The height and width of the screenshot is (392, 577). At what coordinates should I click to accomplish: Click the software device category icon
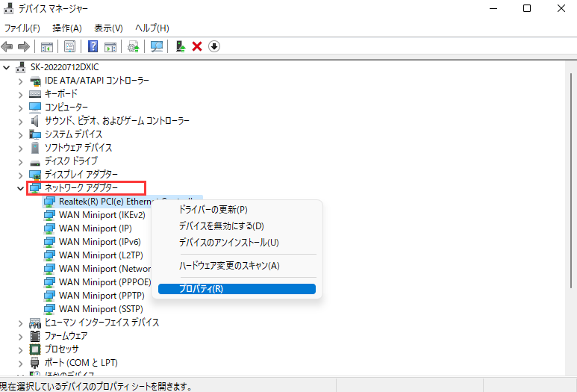click(x=35, y=148)
